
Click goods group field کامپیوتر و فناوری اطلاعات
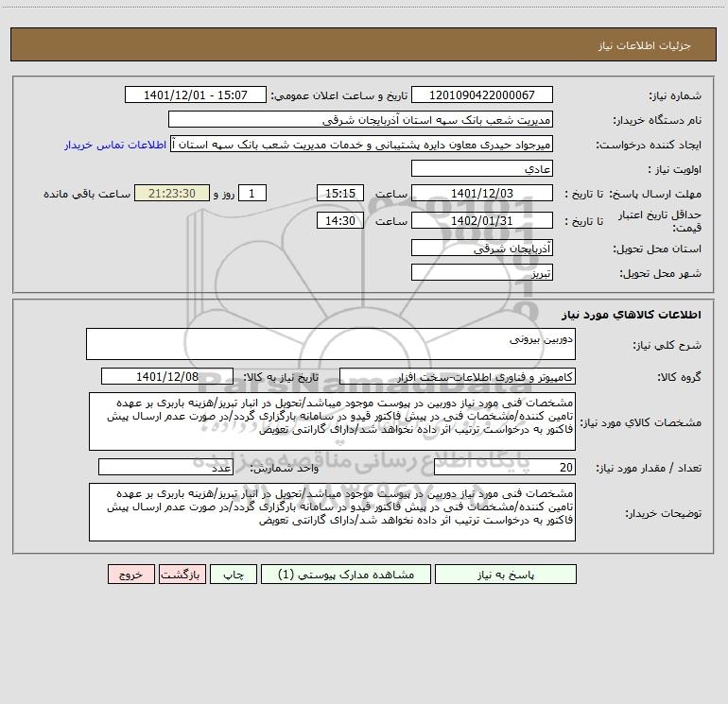click(458, 376)
